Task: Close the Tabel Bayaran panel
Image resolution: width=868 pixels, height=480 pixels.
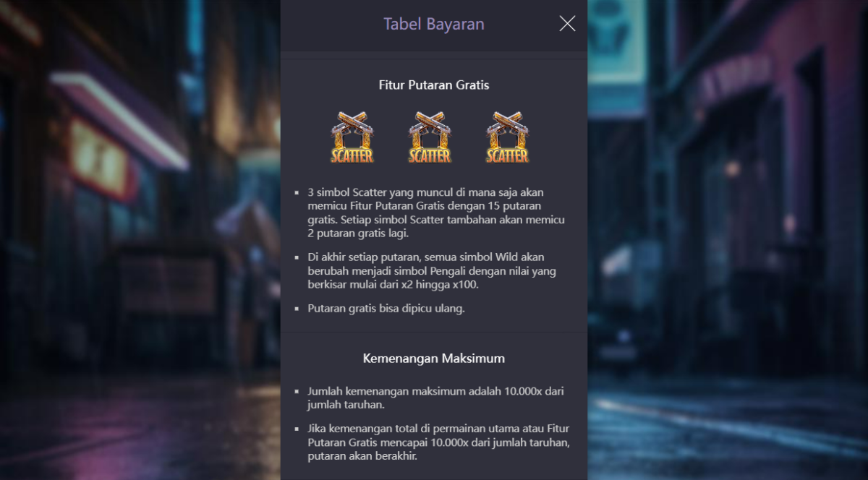Action: pos(567,24)
